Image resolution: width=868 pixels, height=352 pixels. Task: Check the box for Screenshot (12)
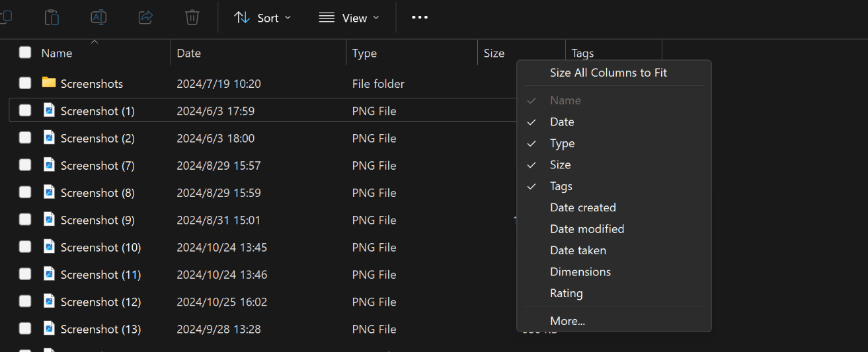pos(25,301)
